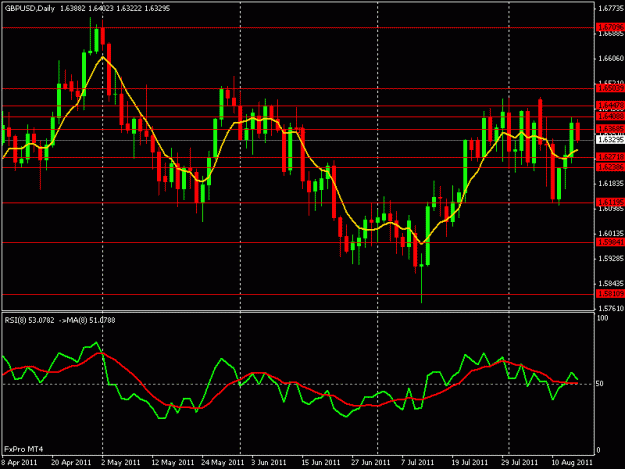Click the 12 May 2011 date label
Image resolution: width=625 pixels, height=469 pixels.
click(x=173, y=463)
